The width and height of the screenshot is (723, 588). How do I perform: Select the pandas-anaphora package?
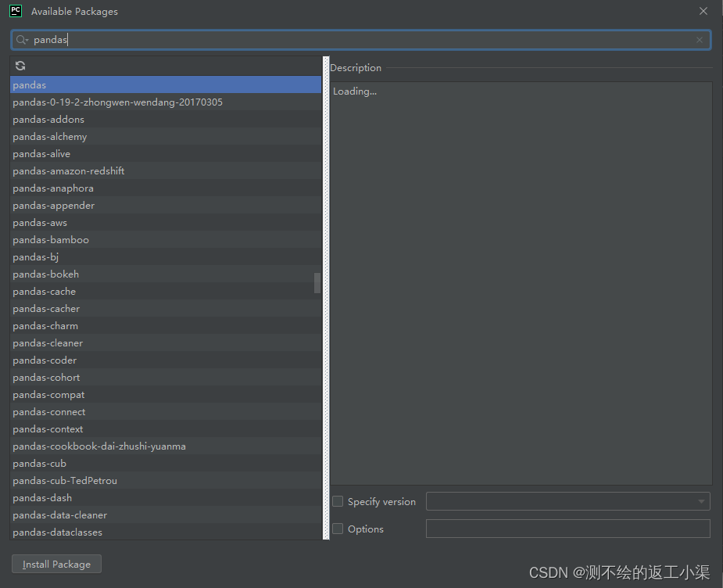[x=166, y=188]
